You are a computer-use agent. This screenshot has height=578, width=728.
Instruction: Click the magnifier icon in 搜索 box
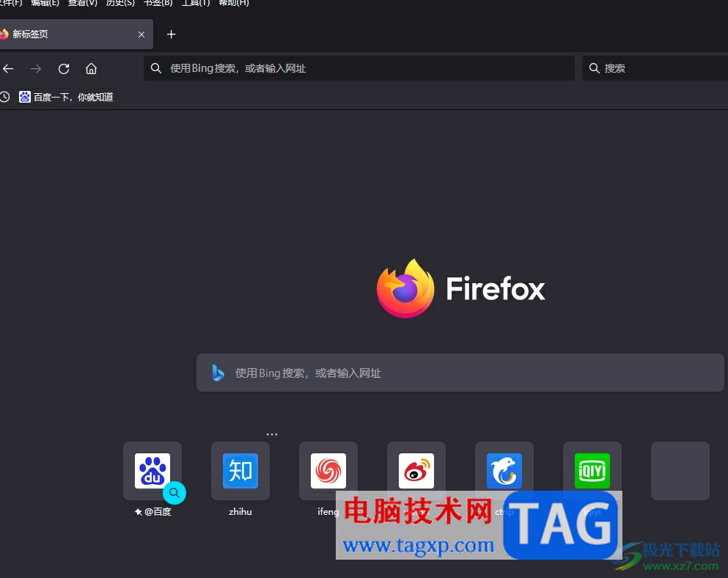coord(595,68)
